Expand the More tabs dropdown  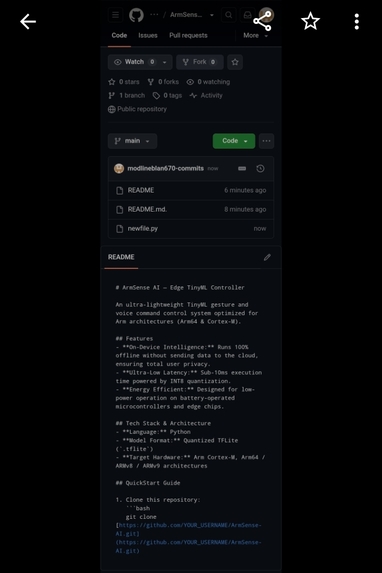(256, 35)
